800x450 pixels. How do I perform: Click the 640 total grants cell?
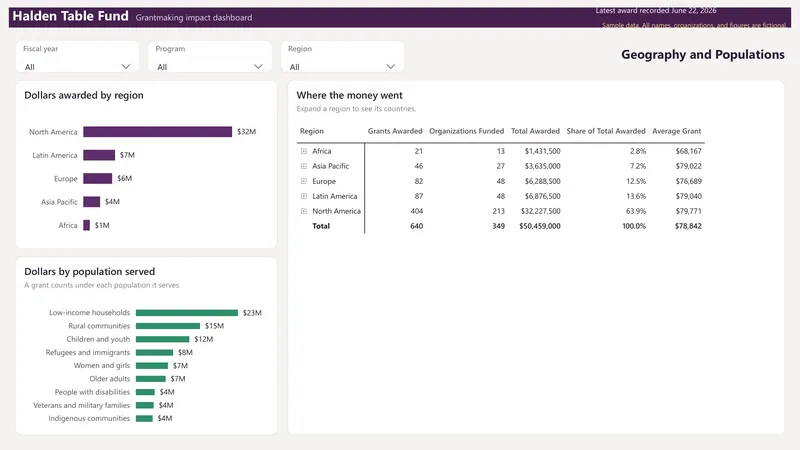point(416,226)
